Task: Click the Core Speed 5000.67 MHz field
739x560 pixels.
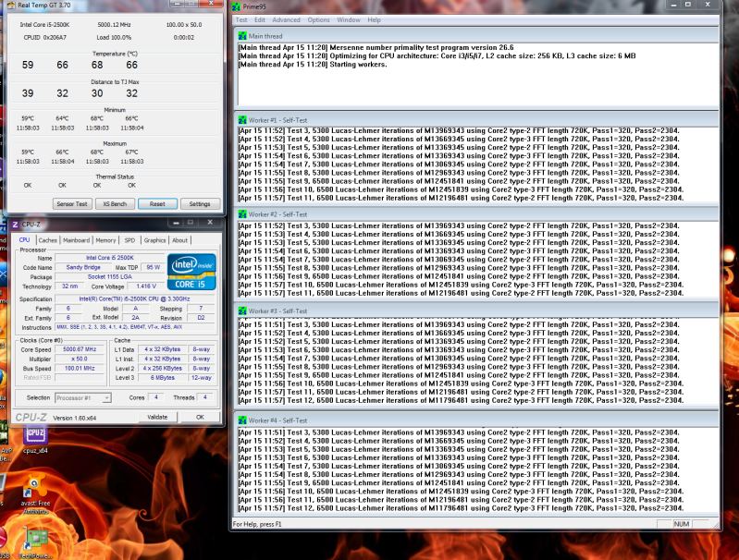Action: (x=80, y=349)
